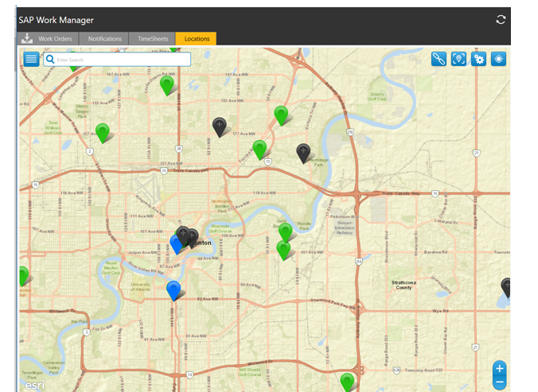538x392 pixels.
Task: Select green pin near 137 Ave west
Action: coord(102,133)
